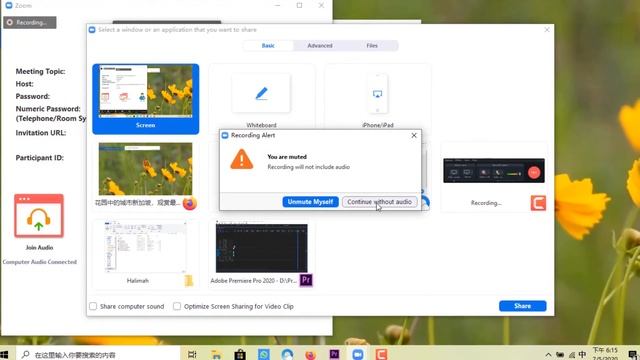The image size is (640, 360).
Task: Open the Windows Start menu
Action: click(4, 354)
